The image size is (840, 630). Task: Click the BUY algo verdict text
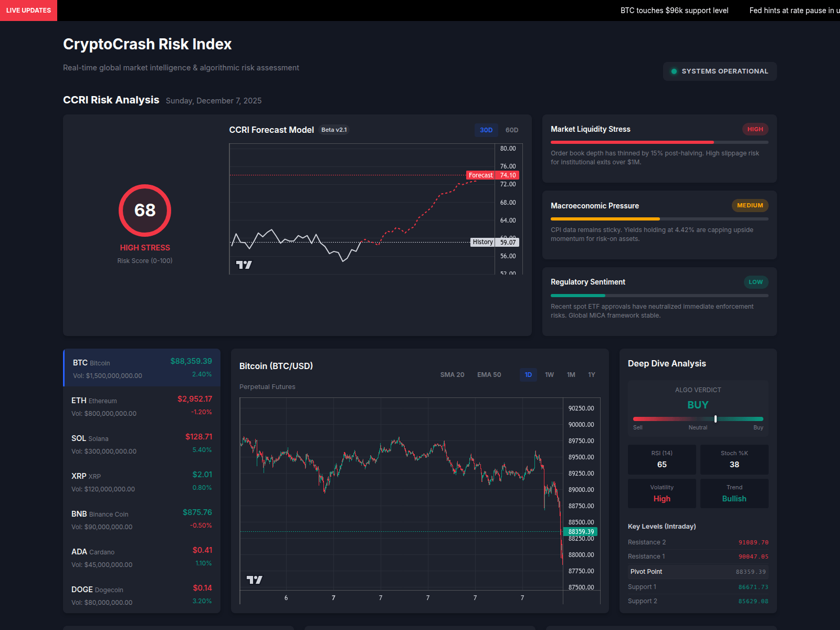pos(698,405)
